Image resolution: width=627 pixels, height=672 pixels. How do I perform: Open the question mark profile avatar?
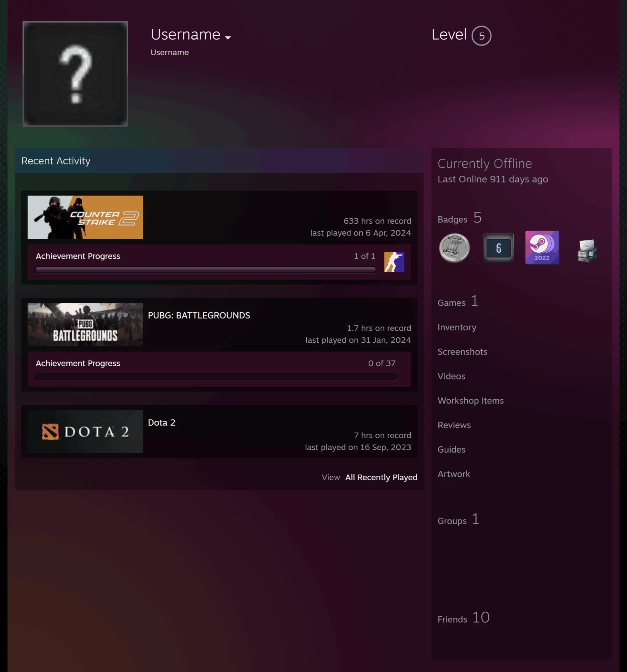(75, 74)
